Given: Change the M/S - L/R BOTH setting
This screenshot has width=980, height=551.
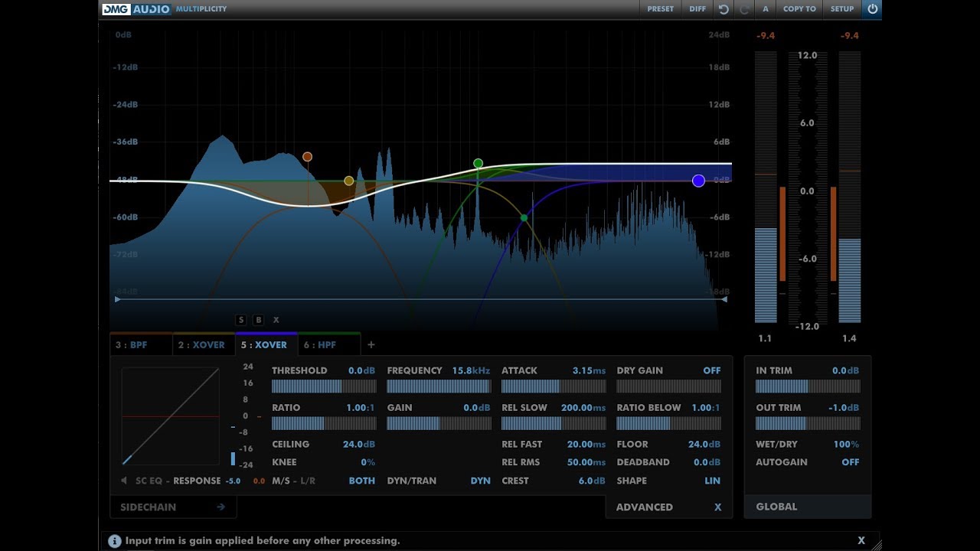Looking at the screenshot, I should click(361, 481).
